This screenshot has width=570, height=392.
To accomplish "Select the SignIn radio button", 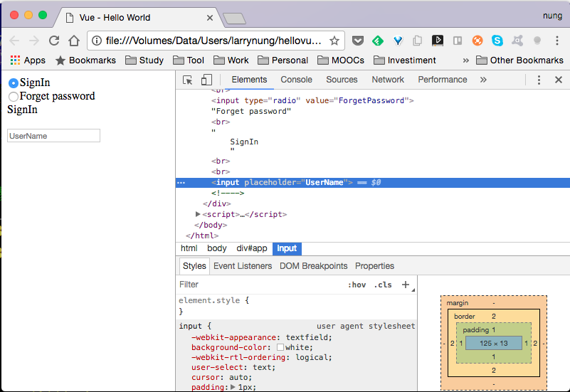I will tap(13, 83).
